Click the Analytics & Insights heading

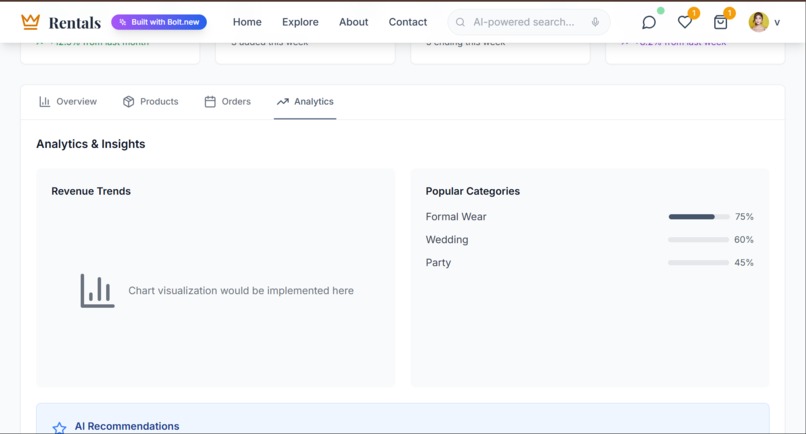[90, 144]
